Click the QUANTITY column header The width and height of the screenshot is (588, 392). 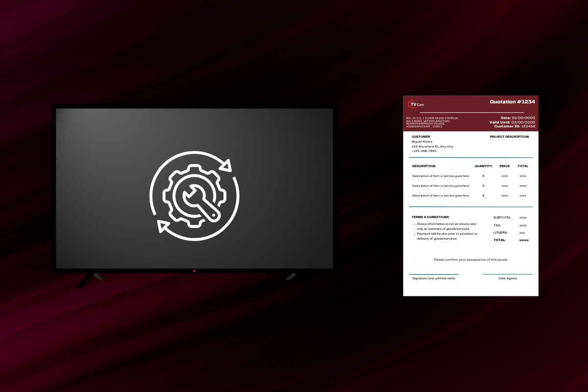click(x=483, y=166)
